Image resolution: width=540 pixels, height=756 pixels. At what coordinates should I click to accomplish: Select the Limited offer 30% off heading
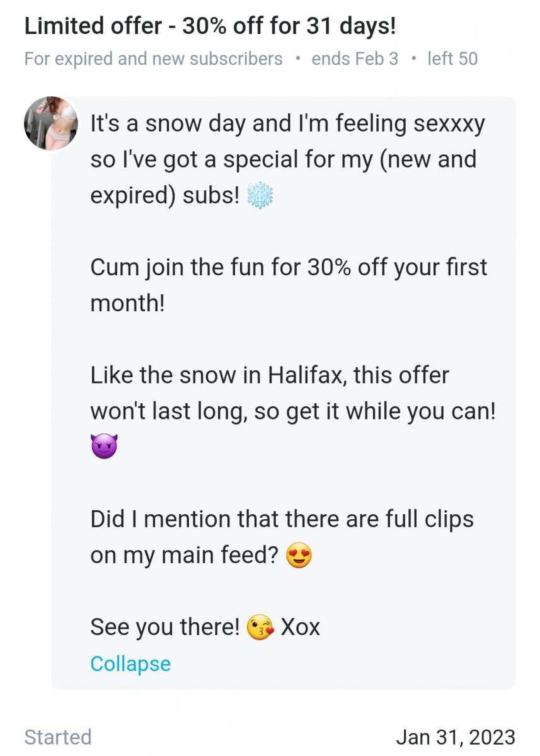coord(210,27)
